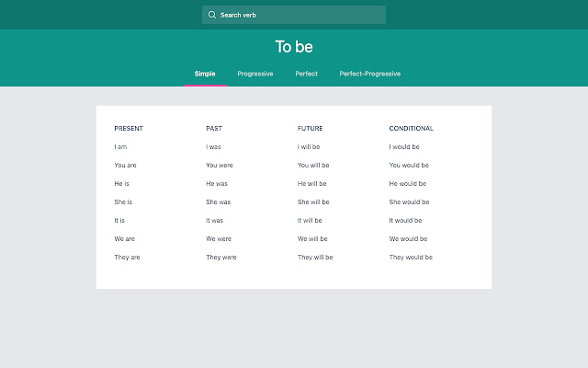Screen dimensions: 588x368
Task: Select the text 'You will be'
Action: [x=313, y=166]
